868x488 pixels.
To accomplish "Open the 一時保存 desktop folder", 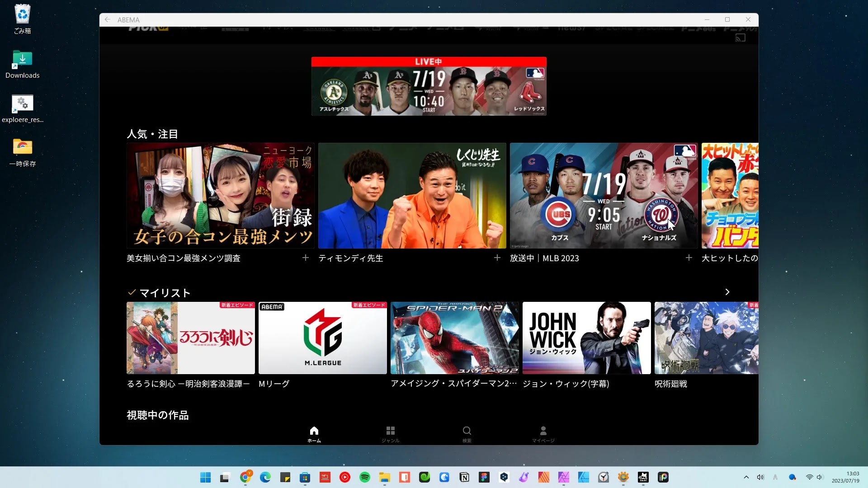I will tap(22, 153).
